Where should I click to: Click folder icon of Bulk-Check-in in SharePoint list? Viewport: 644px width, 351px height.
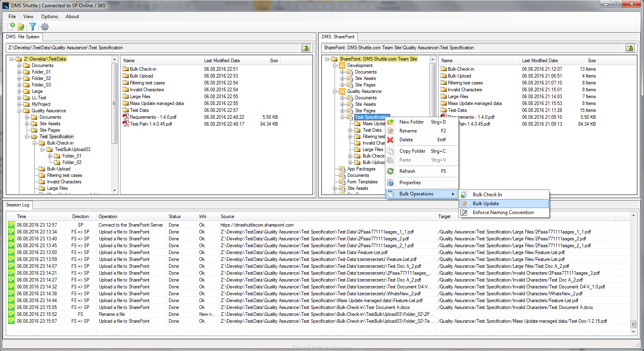click(x=443, y=69)
